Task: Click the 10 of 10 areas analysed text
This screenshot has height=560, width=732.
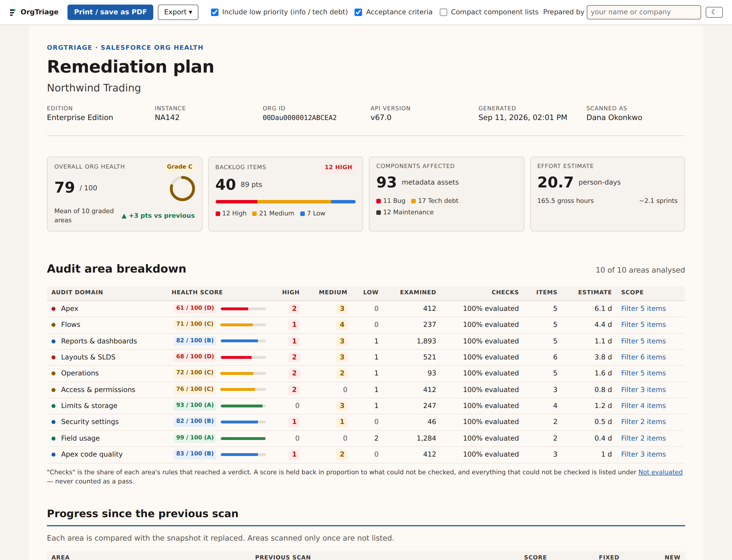Action: pyautogui.click(x=640, y=270)
